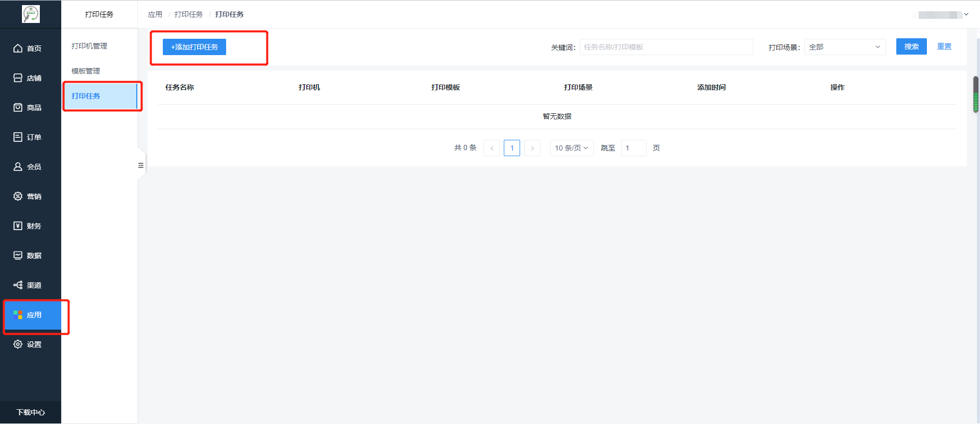
Task: Open the store (店铺) sidebar icon
Action: pos(18,78)
